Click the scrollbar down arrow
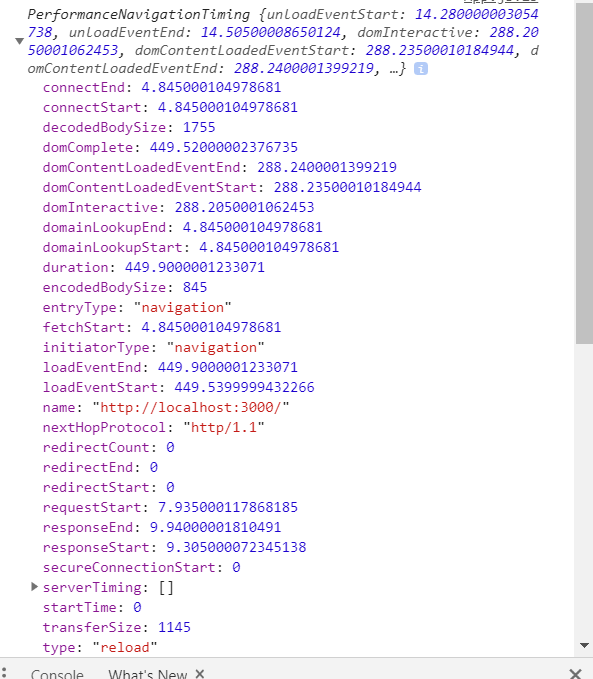Image resolution: width=593 pixels, height=679 pixels. coord(584,645)
